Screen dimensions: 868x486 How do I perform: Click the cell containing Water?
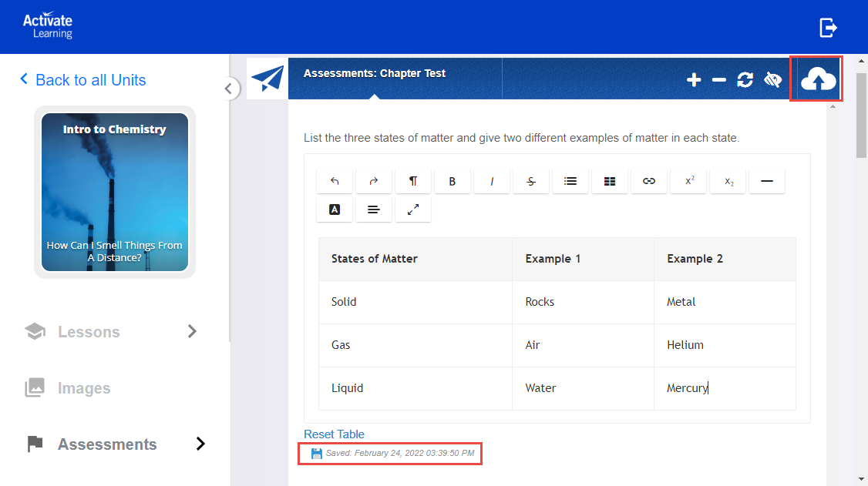pyautogui.click(x=583, y=388)
